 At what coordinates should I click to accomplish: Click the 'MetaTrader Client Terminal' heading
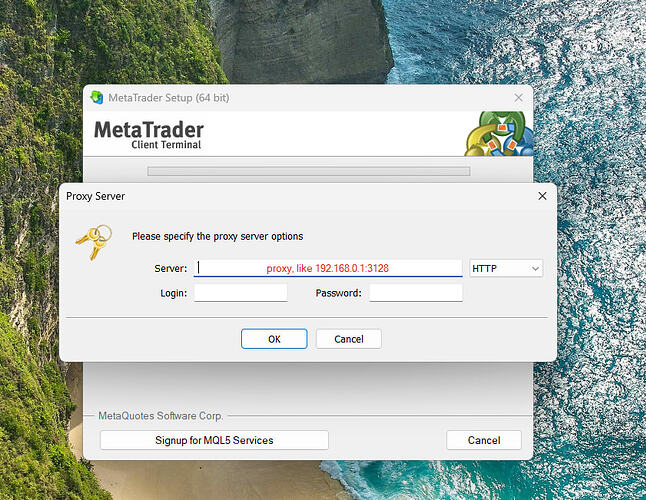[149, 135]
